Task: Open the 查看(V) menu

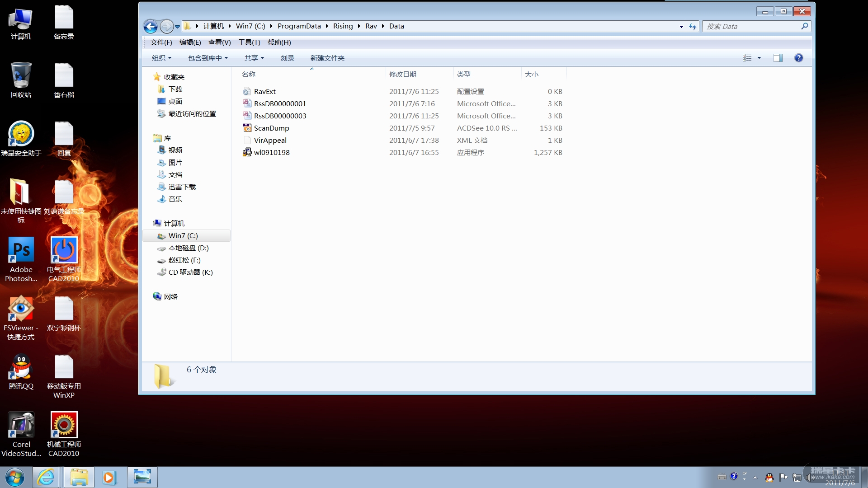Action: (x=219, y=42)
